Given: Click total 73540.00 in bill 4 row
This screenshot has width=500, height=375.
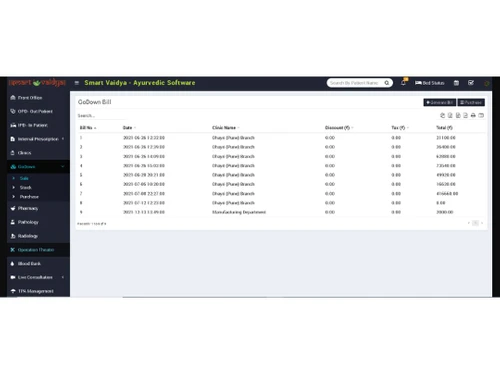Looking at the screenshot, I should click(446, 166).
